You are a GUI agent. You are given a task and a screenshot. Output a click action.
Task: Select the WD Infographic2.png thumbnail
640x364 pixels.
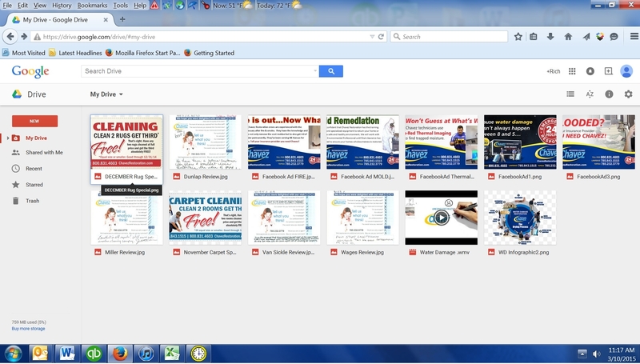(x=520, y=218)
